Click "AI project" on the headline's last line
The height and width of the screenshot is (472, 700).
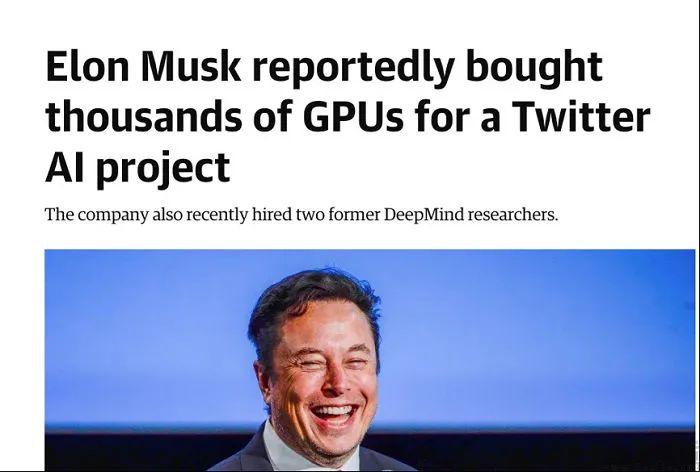click(137, 168)
